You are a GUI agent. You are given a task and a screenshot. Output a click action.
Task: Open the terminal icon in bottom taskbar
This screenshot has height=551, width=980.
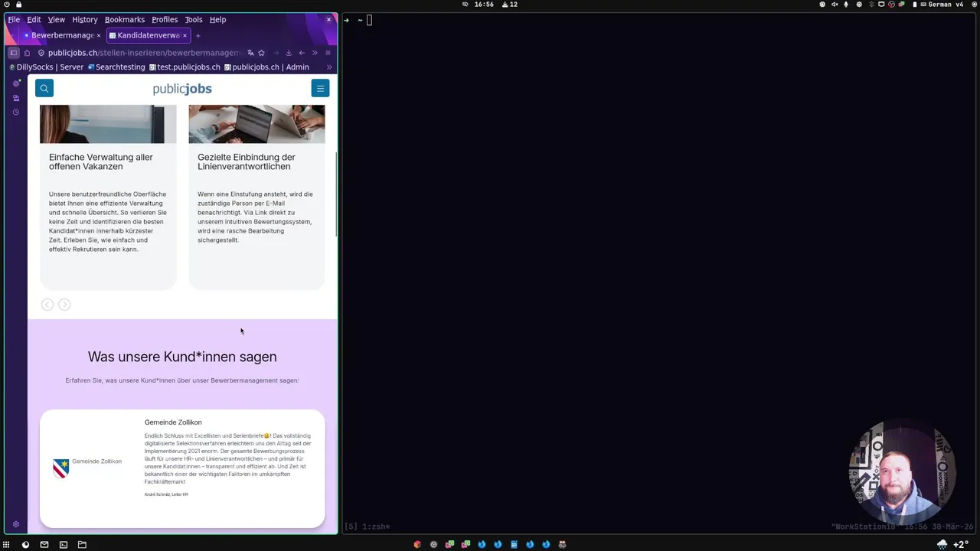pos(64,544)
